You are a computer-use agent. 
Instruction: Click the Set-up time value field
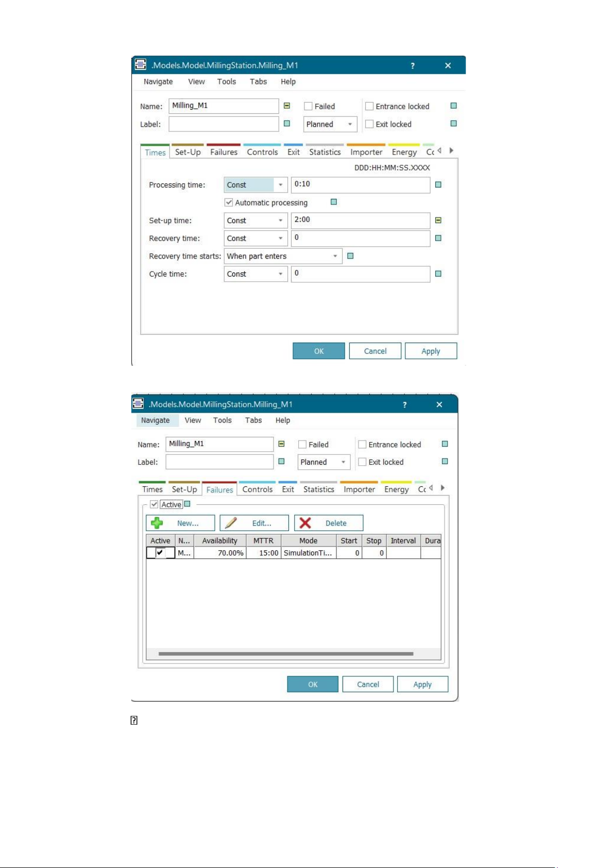tap(360, 220)
